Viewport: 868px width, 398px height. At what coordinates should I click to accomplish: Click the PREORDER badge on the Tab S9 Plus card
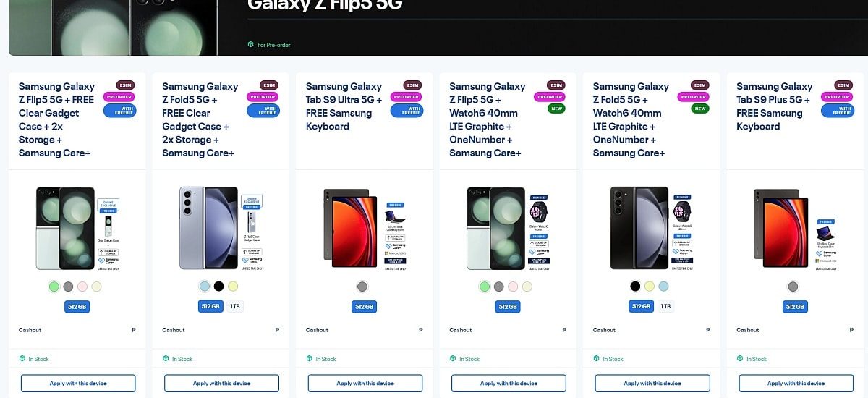(x=837, y=97)
